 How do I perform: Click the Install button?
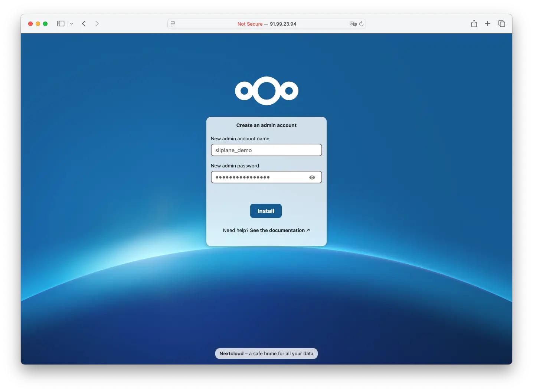pyautogui.click(x=266, y=211)
